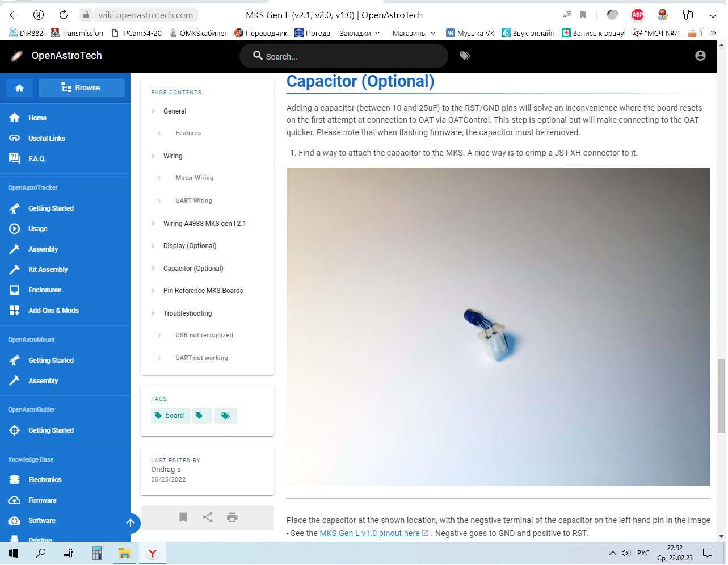728x565 pixels.
Task: Expand the Display (Optional) contents chevron
Action: point(153,246)
